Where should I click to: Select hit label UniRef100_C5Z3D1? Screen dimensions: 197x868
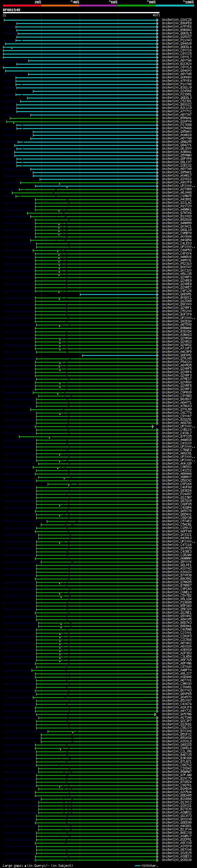[x=177, y=101]
